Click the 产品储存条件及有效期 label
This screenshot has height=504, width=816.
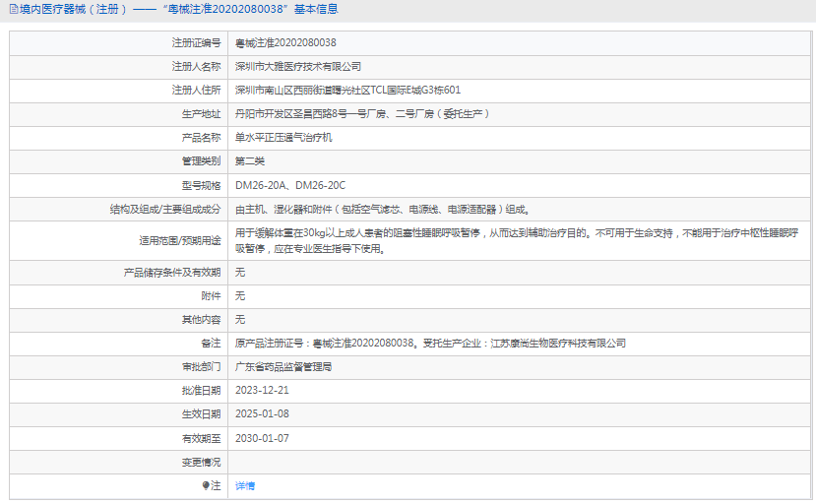tap(172, 273)
